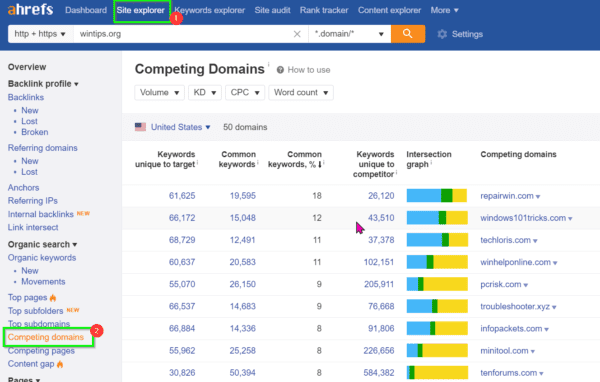Select the Site explorer tab

tap(141, 10)
